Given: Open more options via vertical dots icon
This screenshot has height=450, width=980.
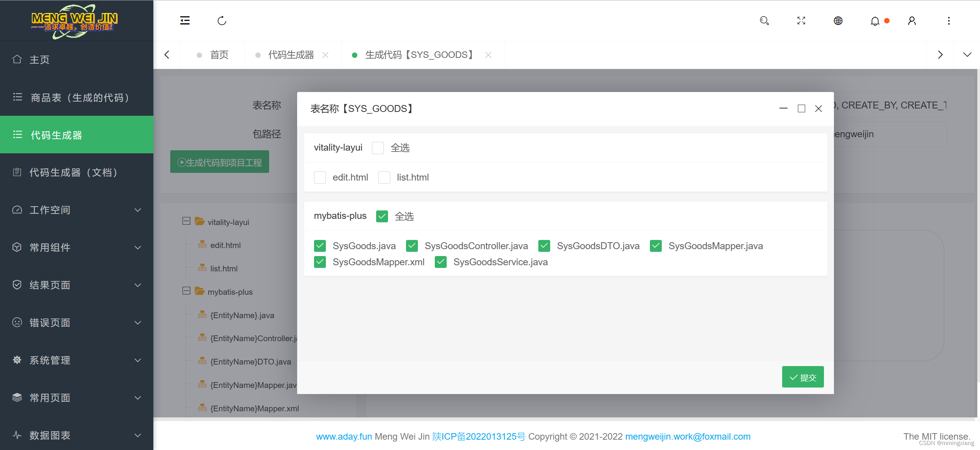Looking at the screenshot, I should [949, 20].
